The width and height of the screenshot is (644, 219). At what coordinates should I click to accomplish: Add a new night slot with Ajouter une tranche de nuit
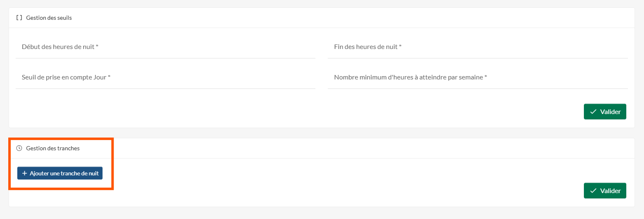pos(60,173)
